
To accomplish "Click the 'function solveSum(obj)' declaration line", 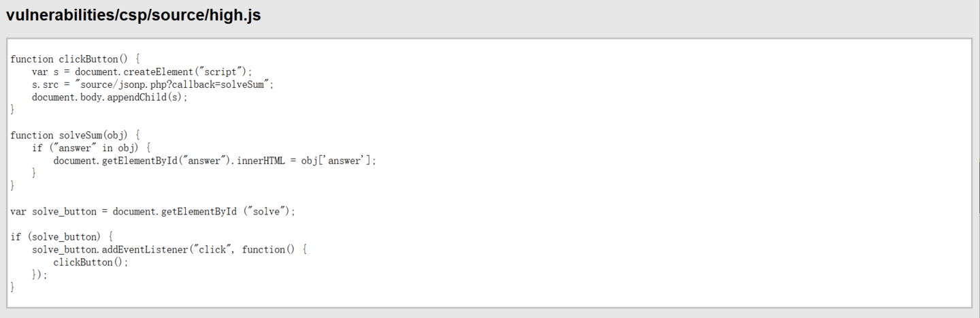I will (76, 135).
